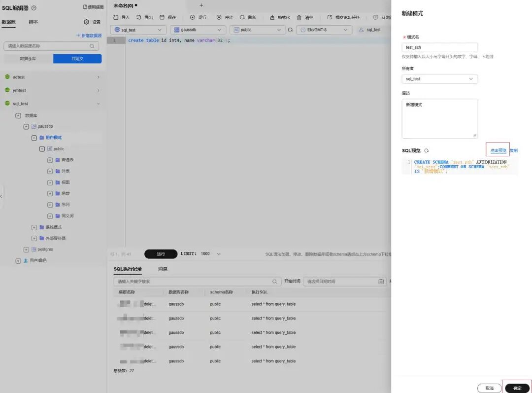Screen dimensions: 532x393
Task: Expand the postgres database node
Action: click(26, 250)
